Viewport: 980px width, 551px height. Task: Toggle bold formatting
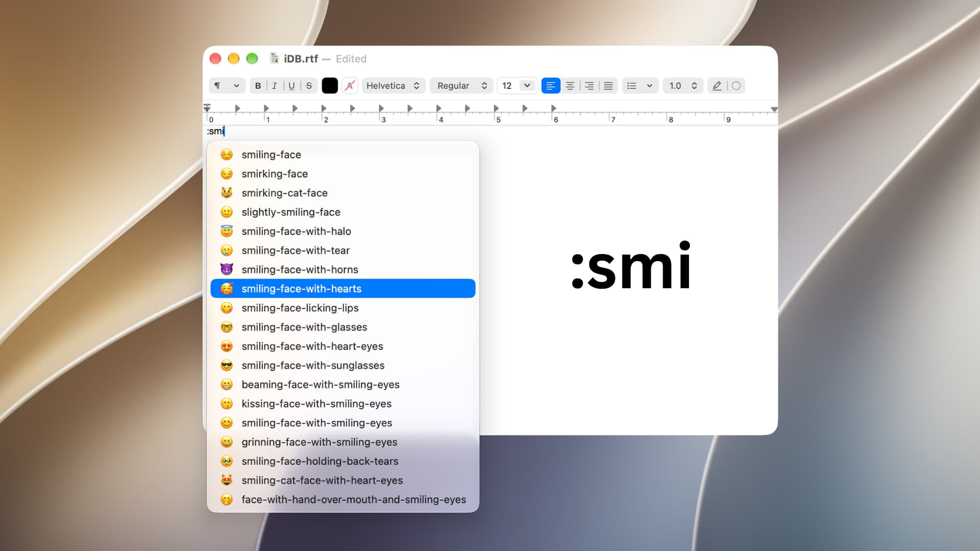(x=258, y=86)
